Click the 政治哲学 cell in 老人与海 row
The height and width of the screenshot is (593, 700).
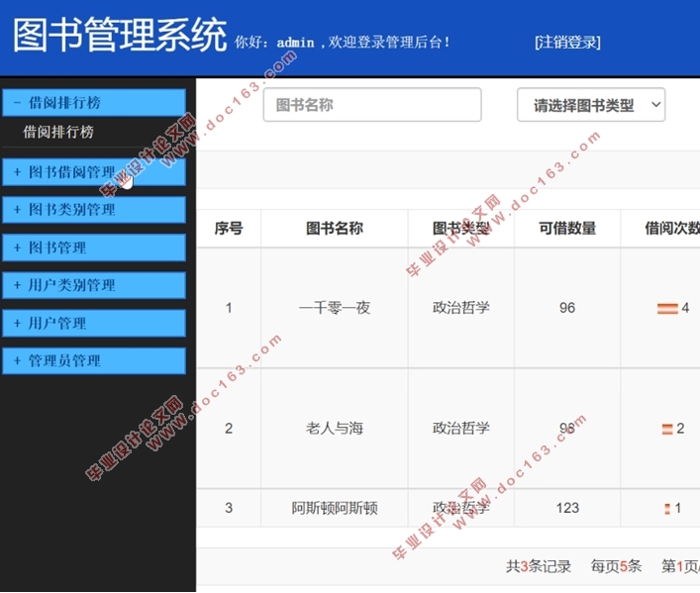point(460,429)
